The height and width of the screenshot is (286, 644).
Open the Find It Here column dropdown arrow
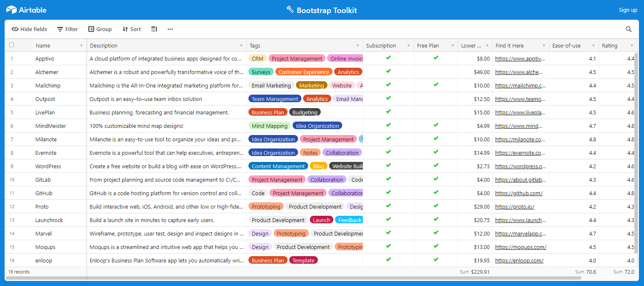coord(544,45)
